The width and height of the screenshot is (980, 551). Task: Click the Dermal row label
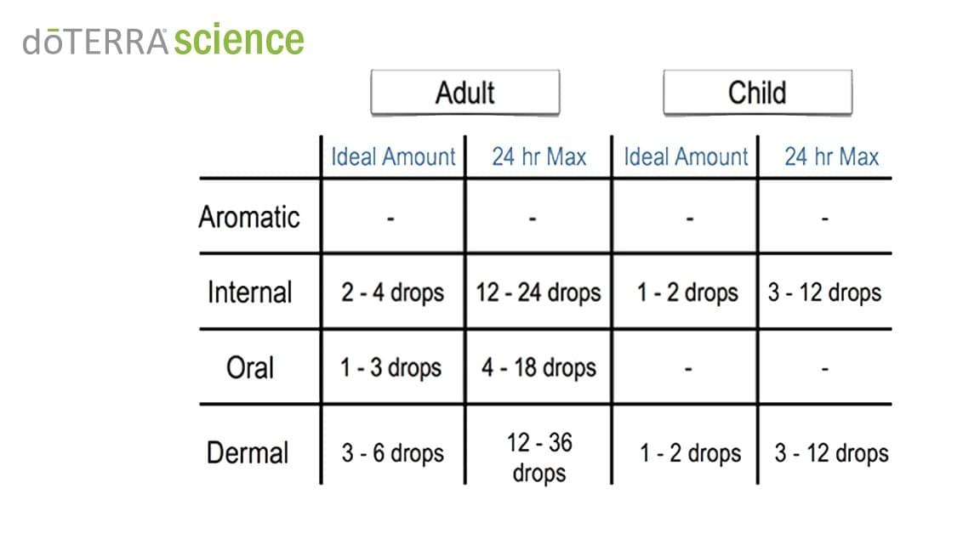(x=248, y=452)
